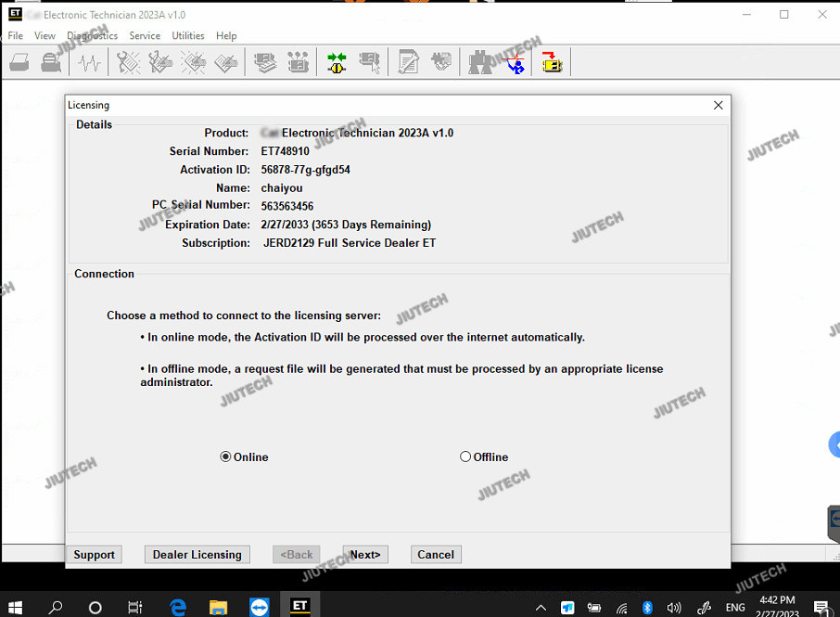Open Active Event Codes toolbar icon

tap(194, 63)
